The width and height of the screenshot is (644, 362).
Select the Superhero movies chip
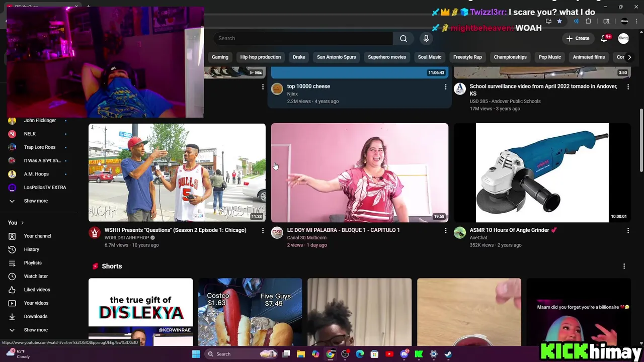pyautogui.click(x=387, y=57)
